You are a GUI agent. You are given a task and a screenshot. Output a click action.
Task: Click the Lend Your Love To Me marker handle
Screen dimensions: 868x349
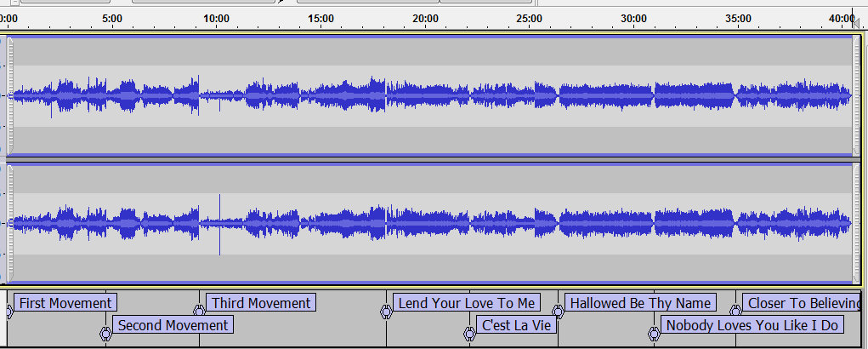coord(387,312)
